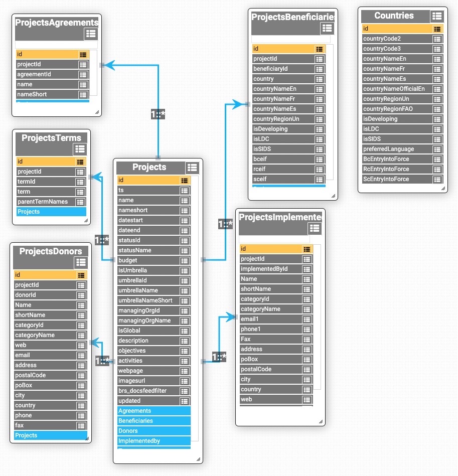Click the icon next to countryCode2 in Countries
Viewport: 458px width, 476px height.
coord(437,39)
